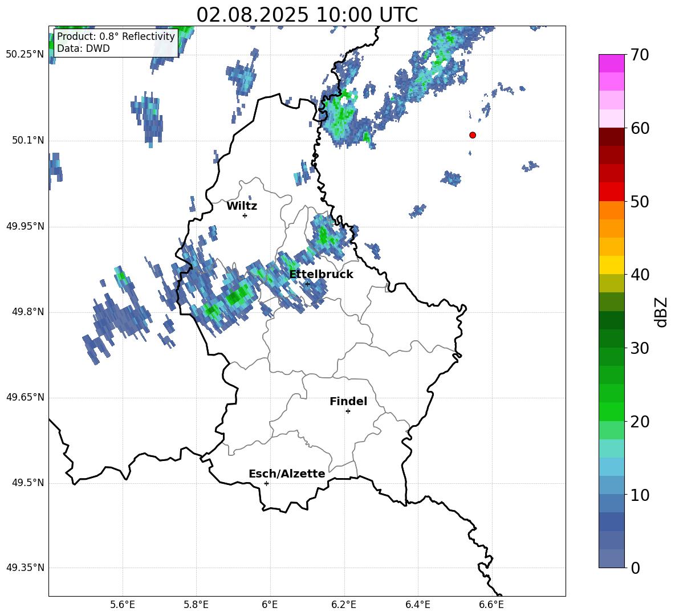Click the colorbar value 60
Viewport: 675px width, 616px height.
click(640, 128)
